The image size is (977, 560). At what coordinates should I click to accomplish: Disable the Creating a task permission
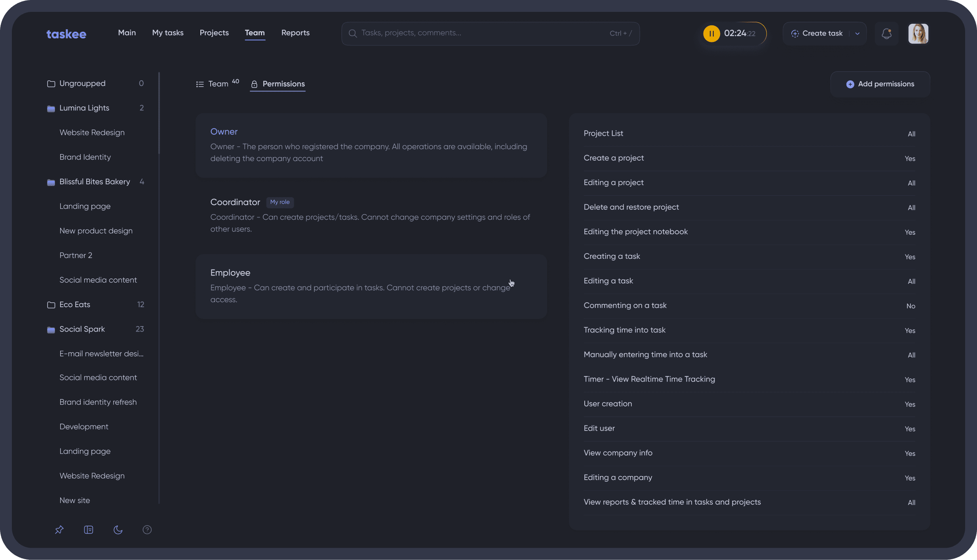click(x=909, y=257)
